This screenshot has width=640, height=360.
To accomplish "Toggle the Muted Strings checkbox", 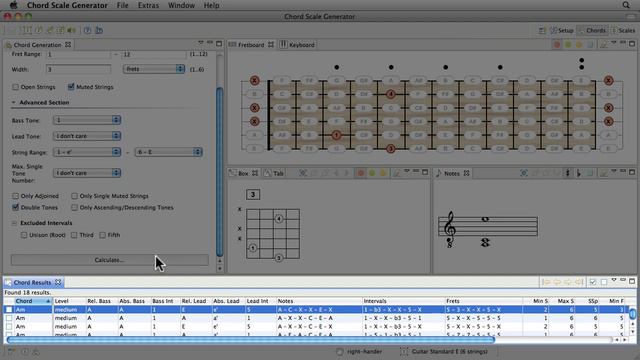I will 71,87.
